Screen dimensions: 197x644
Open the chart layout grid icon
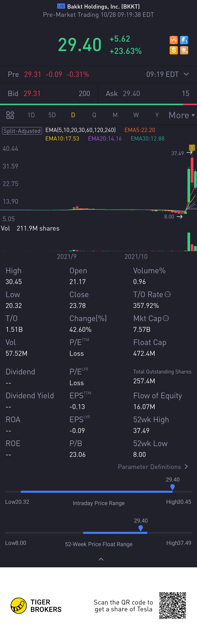point(10,115)
